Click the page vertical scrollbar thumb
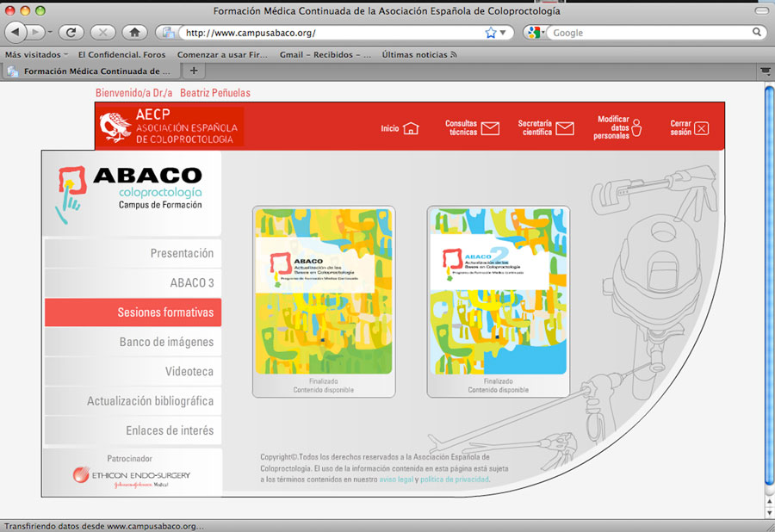 tap(769, 287)
